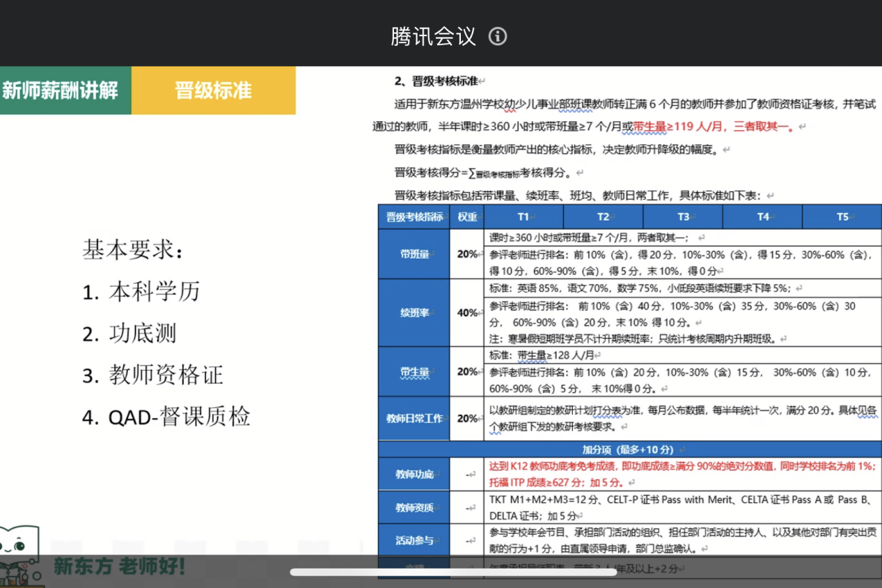Tap list item 2. 功底测

tap(129, 333)
